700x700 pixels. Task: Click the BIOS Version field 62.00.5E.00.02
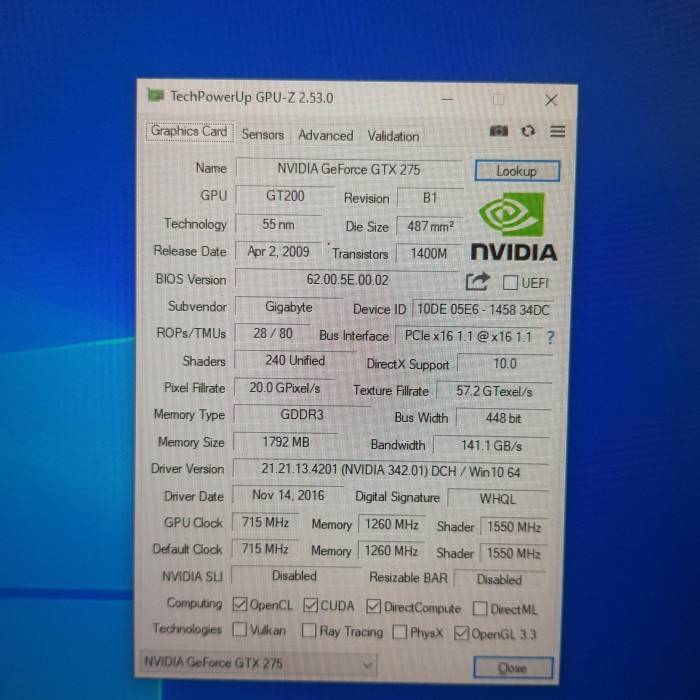point(347,280)
